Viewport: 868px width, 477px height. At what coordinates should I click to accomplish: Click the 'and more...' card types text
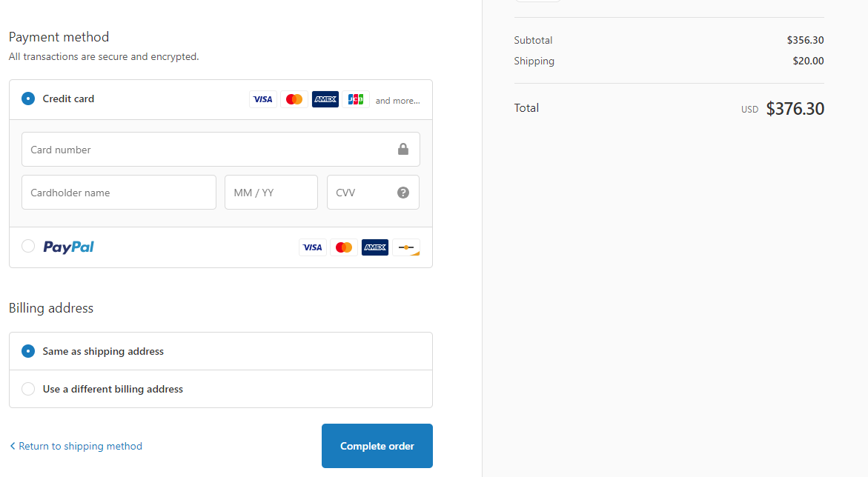pyautogui.click(x=397, y=101)
